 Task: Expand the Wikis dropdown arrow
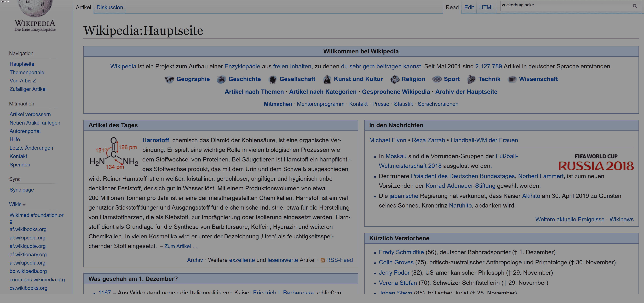pos(24,205)
